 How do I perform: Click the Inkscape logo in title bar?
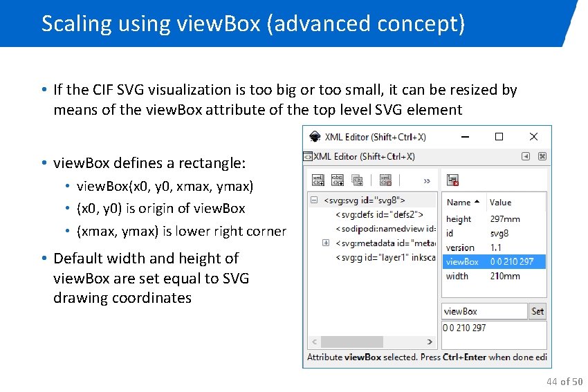315,137
